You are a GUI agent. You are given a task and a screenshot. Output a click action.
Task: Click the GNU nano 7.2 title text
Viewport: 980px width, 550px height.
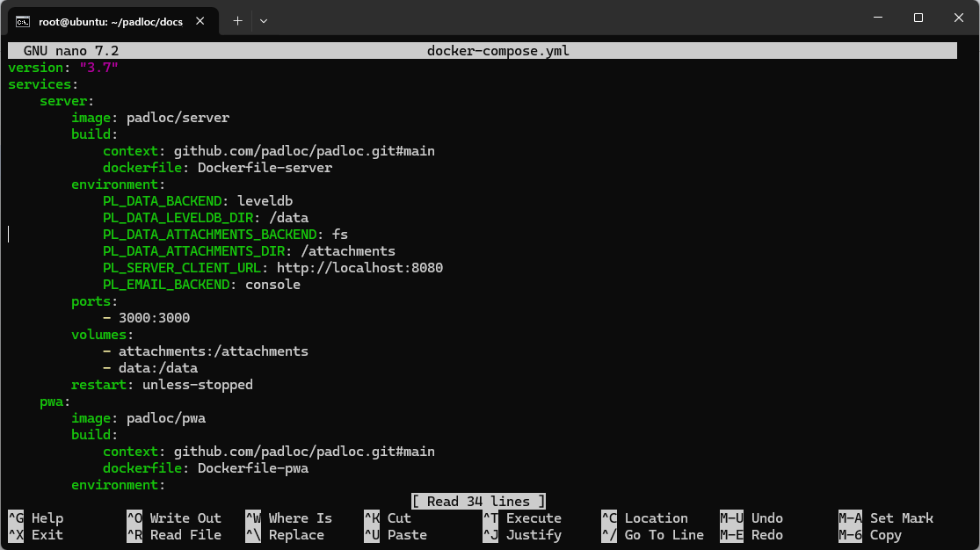71,51
